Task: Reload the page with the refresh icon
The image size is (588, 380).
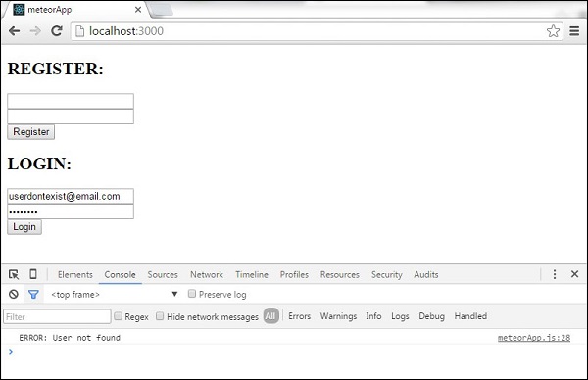Action: [x=57, y=31]
